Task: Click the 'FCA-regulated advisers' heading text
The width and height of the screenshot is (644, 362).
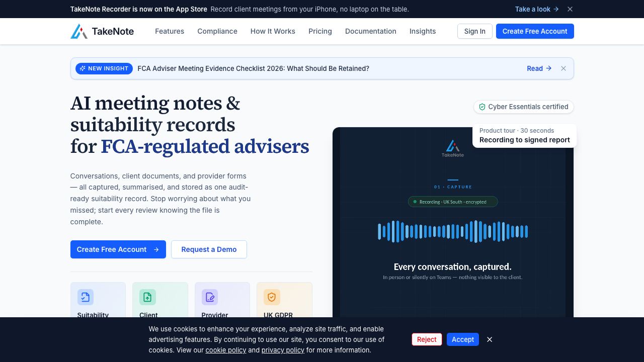Action: coord(205,146)
